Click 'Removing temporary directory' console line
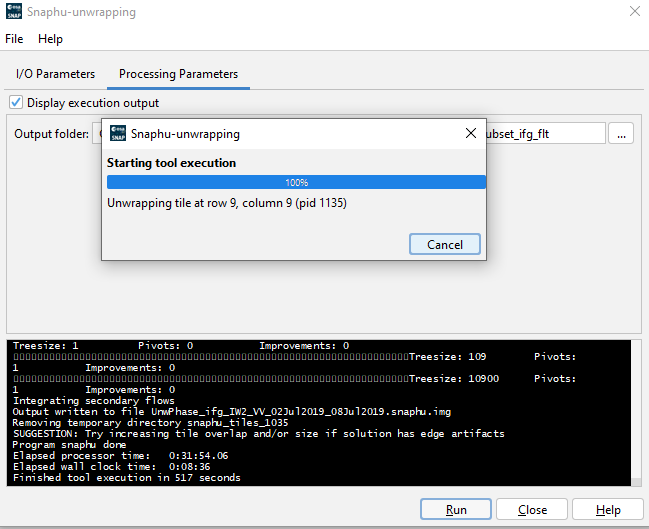 pyautogui.click(x=150, y=423)
